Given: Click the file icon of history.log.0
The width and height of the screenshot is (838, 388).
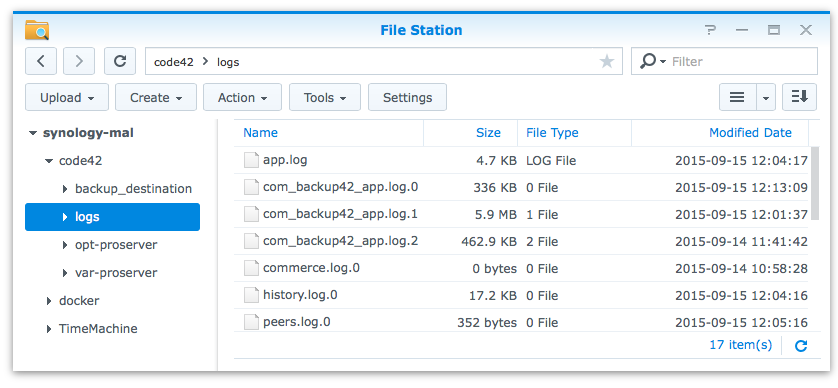Looking at the screenshot, I should point(251,295).
